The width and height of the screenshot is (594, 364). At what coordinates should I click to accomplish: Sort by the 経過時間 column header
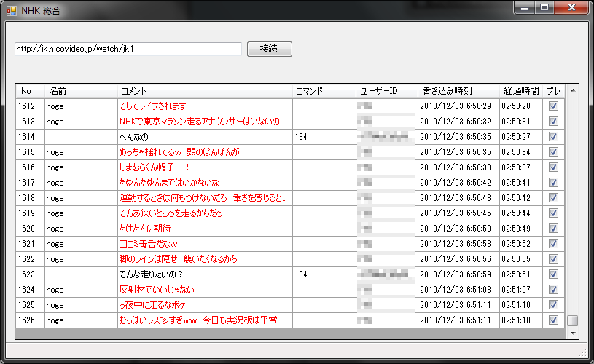point(521,91)
